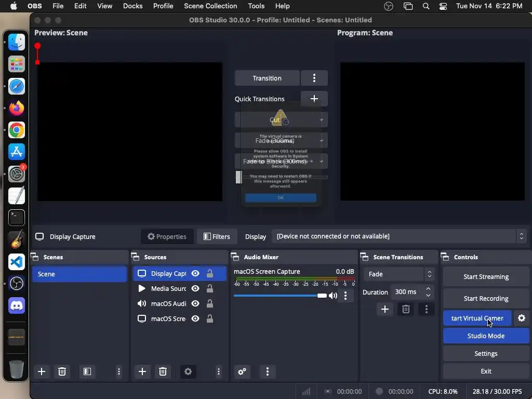532x399 pixels.
Task: Click the Transition button
Action: pyautogui.click(x=267, y=78)
